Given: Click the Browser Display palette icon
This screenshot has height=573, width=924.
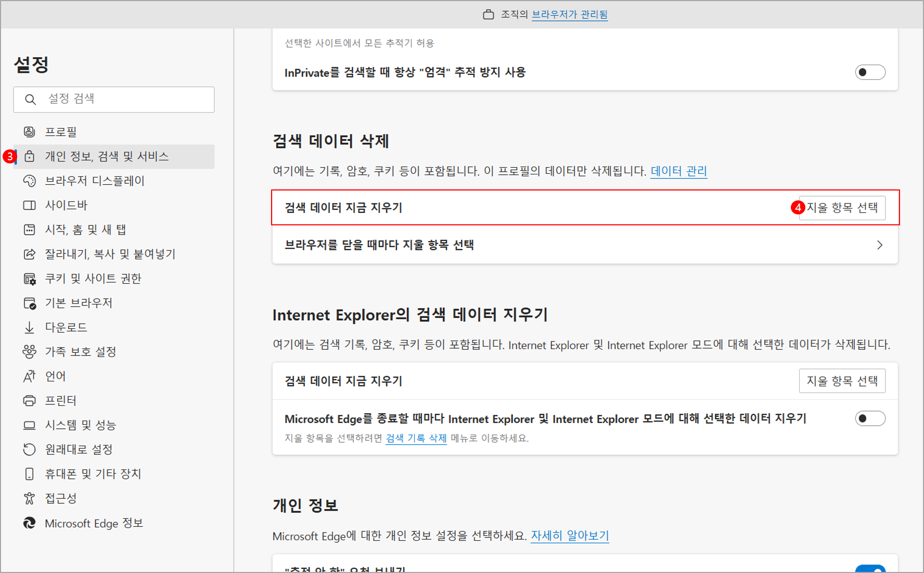Looking at the screenshot, I should pos(30,181).
